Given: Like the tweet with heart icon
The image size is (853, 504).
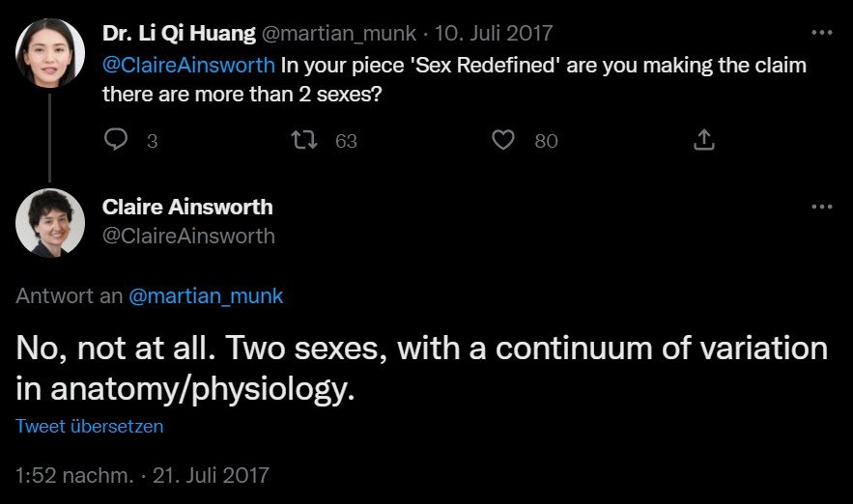Looking at the screenshot, I should [x=502, y=140].
